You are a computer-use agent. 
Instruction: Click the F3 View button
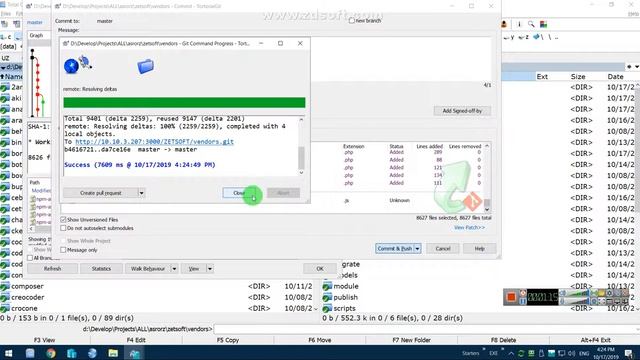44,340
